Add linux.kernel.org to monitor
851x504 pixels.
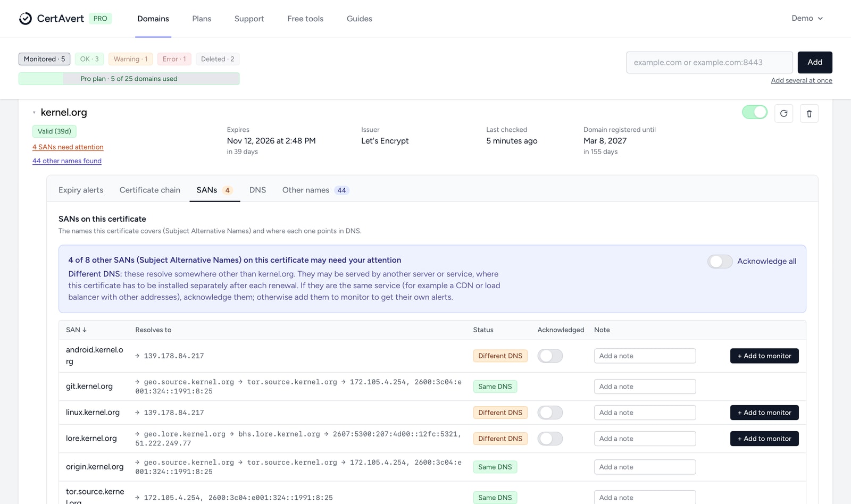pos(764,413)
